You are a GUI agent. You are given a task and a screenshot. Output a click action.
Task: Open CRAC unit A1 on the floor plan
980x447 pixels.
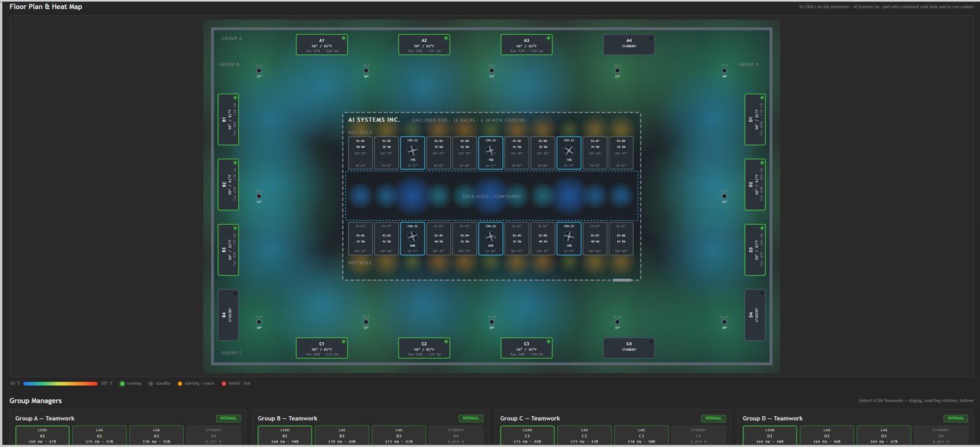click(322, 45)
